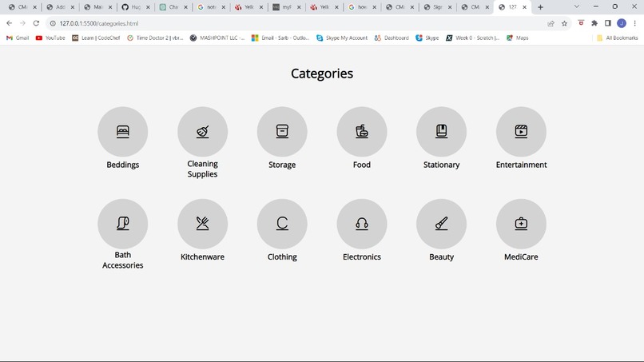Open the Dashboard bookmark
Screen dimensions: 644x362
(x=392, y=38)
